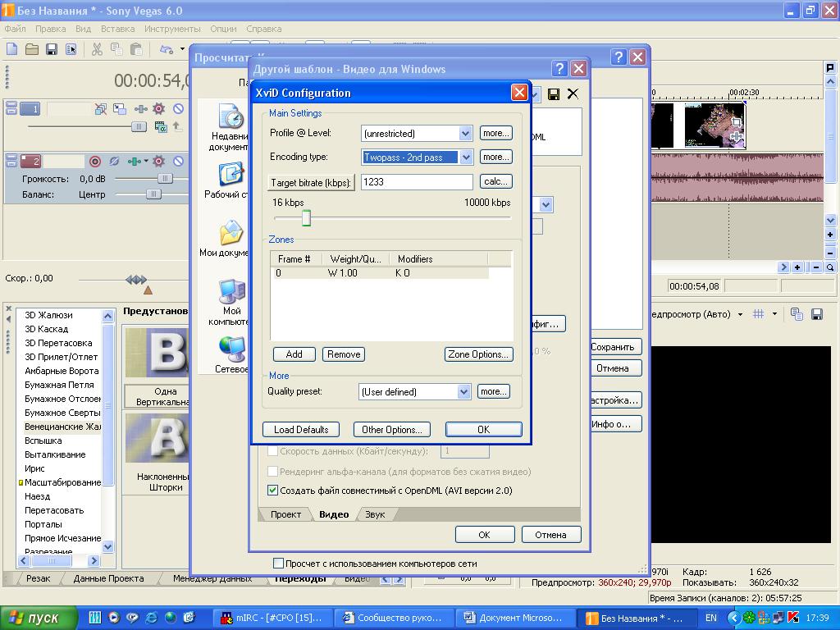The width and height of the screenshot is (840, 630).
Task: Open Track FX gear on audio track 2
Action: (158, 161)
